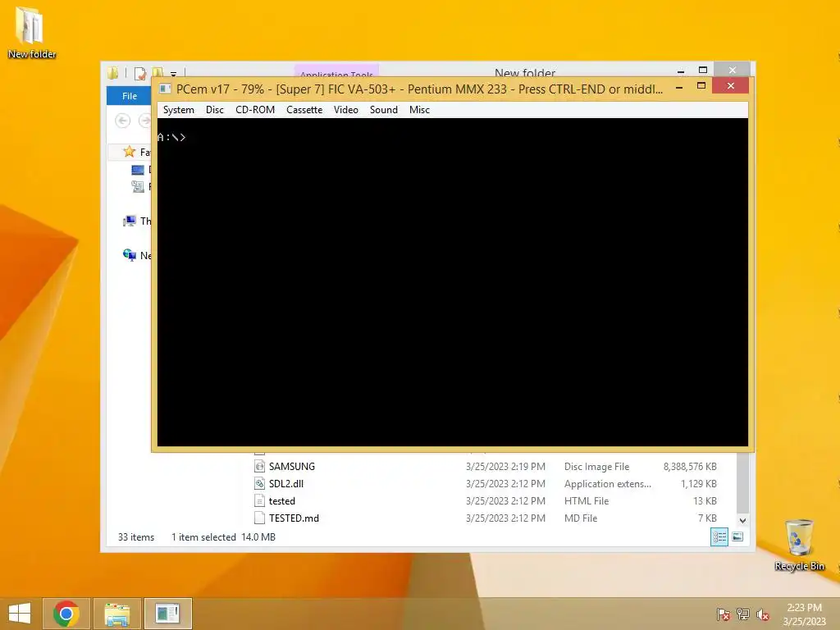Click the Explorer title bar folder icon

pos(112,73)
